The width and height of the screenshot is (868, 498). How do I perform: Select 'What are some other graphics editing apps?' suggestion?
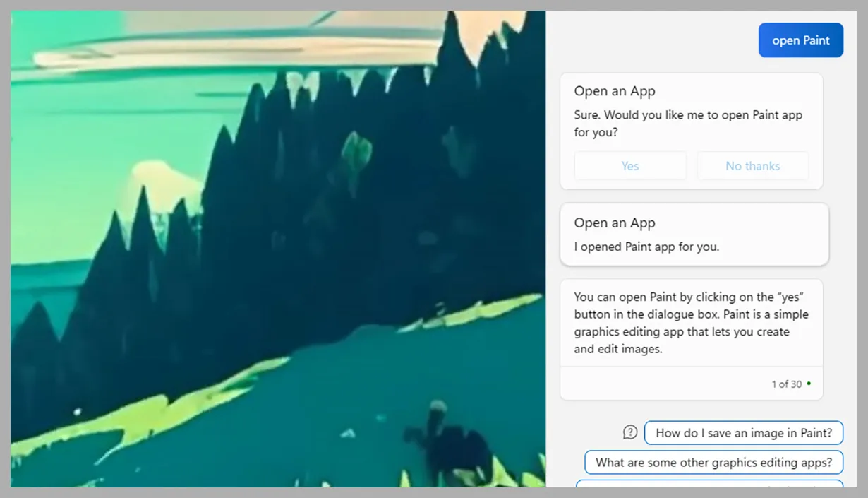[x=713, y=463]
